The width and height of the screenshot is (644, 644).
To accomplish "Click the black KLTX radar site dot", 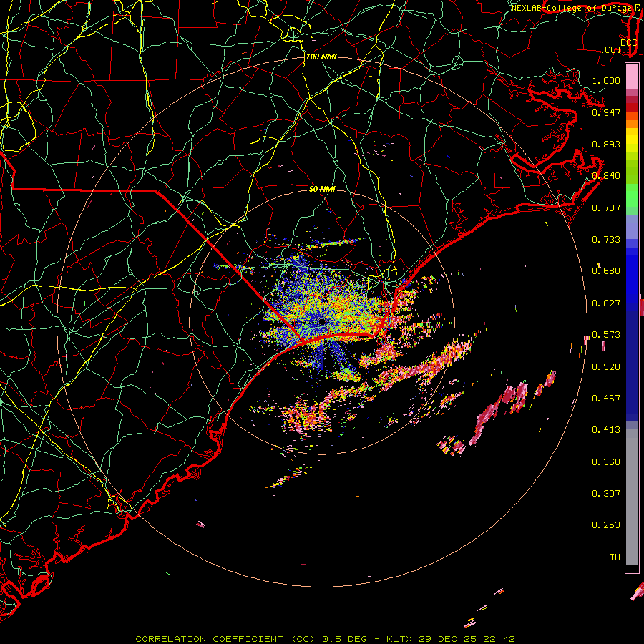I will (x=323, y=322).
